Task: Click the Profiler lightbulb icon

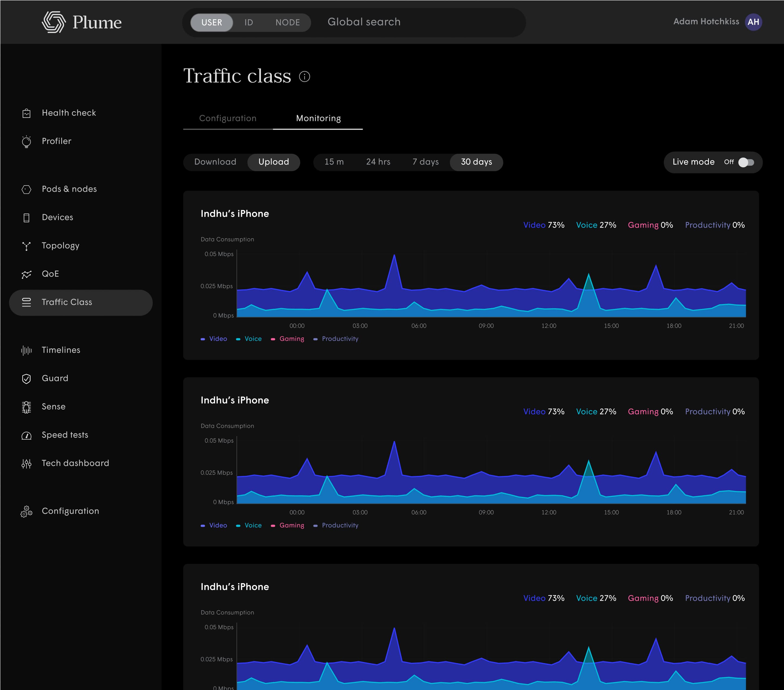Action: [x=26, y=141]
